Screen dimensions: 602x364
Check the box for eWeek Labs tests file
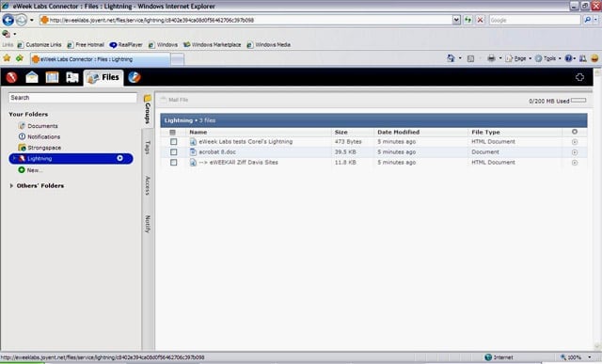[173, 142]
